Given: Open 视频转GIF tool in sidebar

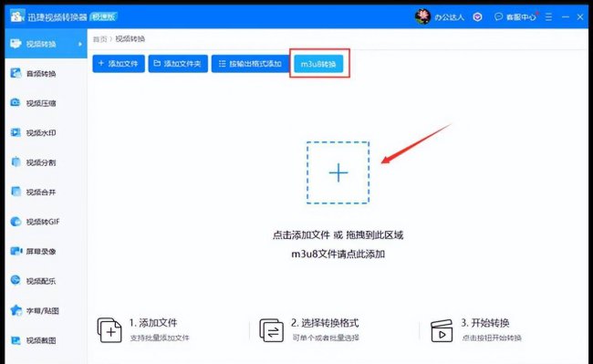Looking at the screenshot, I should click(x=46, y=222).
